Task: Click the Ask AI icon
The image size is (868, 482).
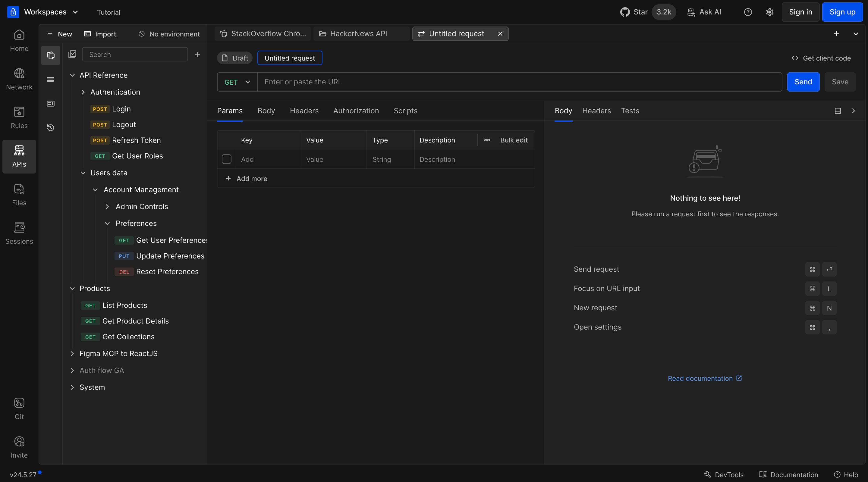Action: (x=691, y=12)
